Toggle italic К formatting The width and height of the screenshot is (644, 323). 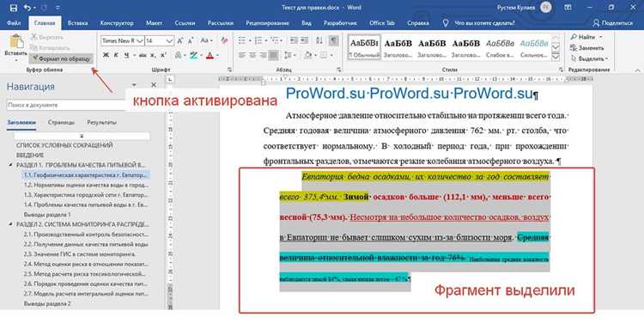point(116,55)
